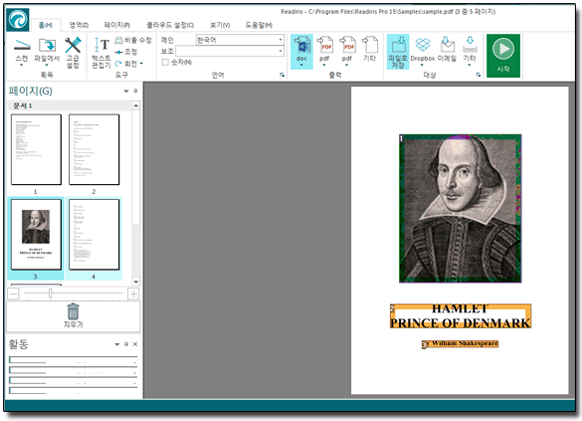Click the 조정 adjust tool
Image resolution: width=582 pixels, height=421 pixels.
(126, 52)
